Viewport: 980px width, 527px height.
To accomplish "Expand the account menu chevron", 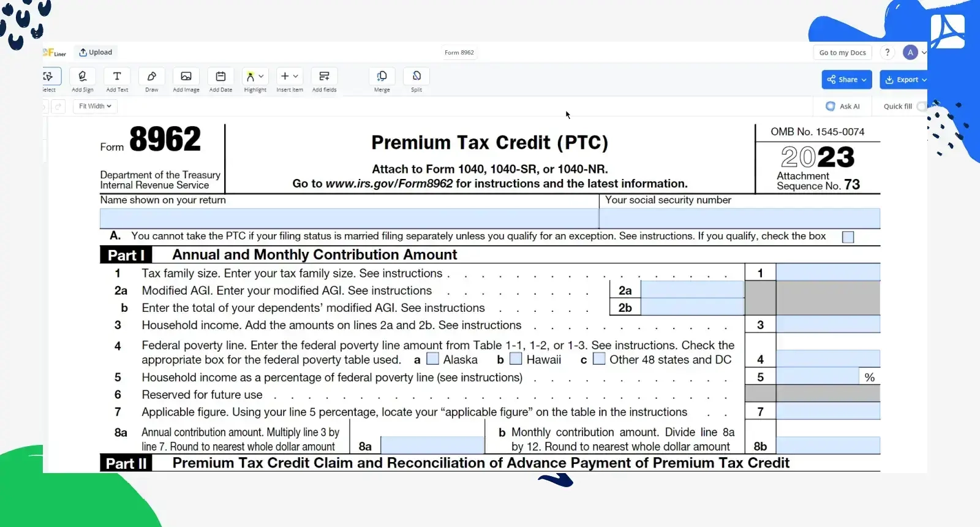I will tap(924, 53).
